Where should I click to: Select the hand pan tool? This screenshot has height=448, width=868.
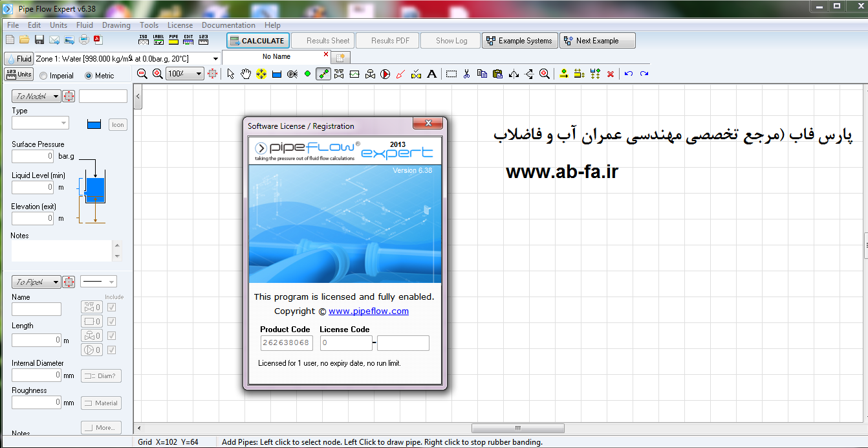(246, 74)
